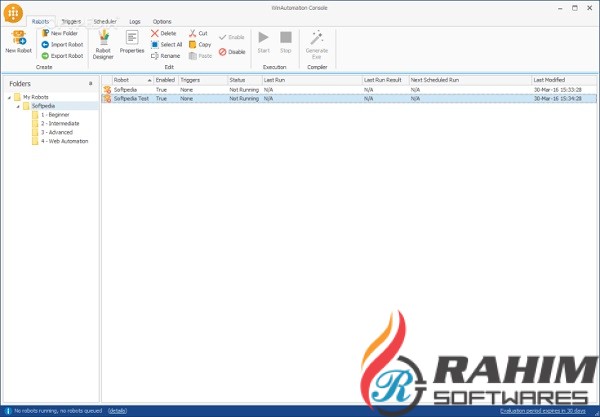Click the Last Modified column header
This screenshot has height=417, width=600.
(x=564, y=80)
